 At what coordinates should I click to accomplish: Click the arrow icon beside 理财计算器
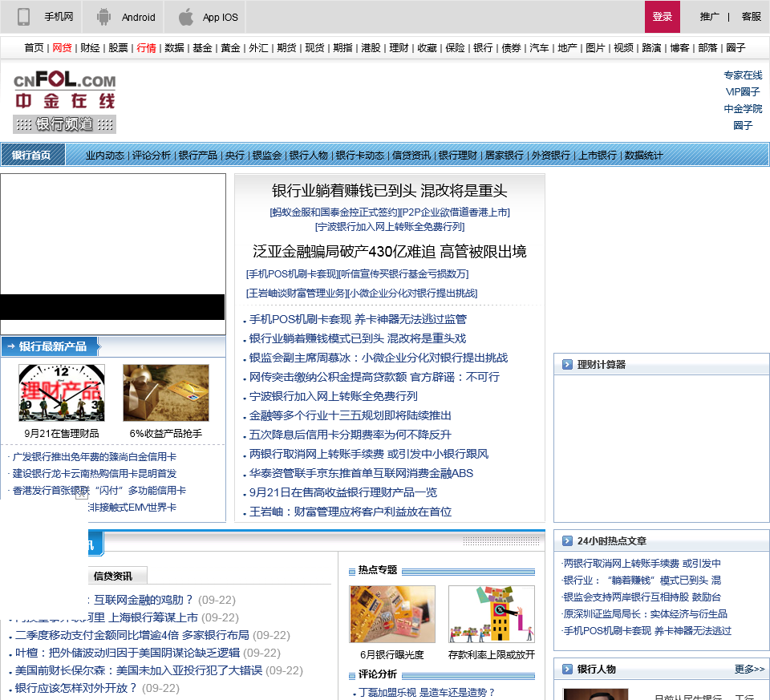(x=567, y=364)
